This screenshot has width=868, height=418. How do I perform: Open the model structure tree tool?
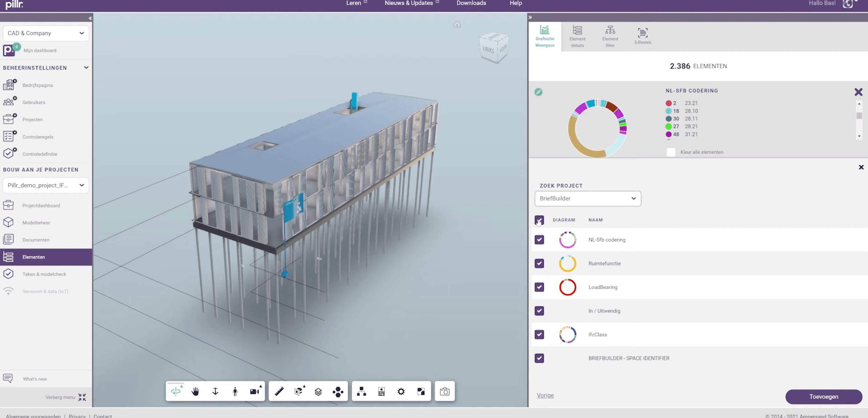362,391
